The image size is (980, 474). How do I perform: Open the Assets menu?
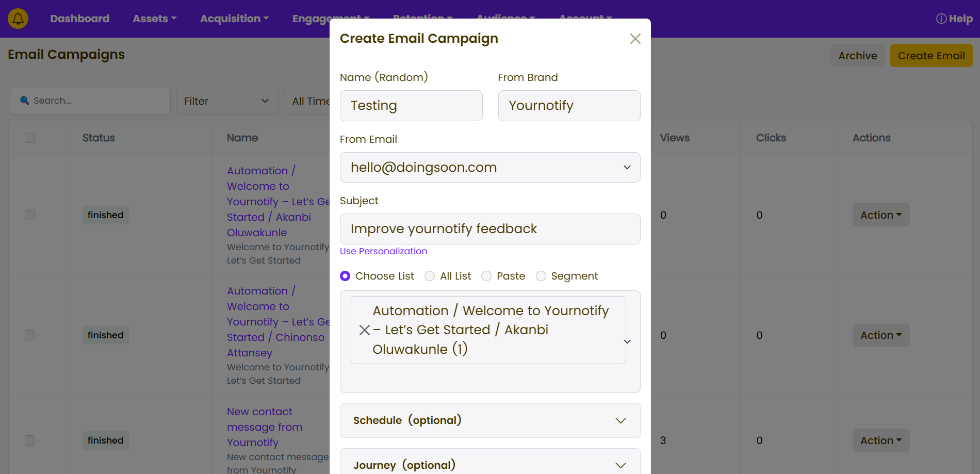click(154, 19)
